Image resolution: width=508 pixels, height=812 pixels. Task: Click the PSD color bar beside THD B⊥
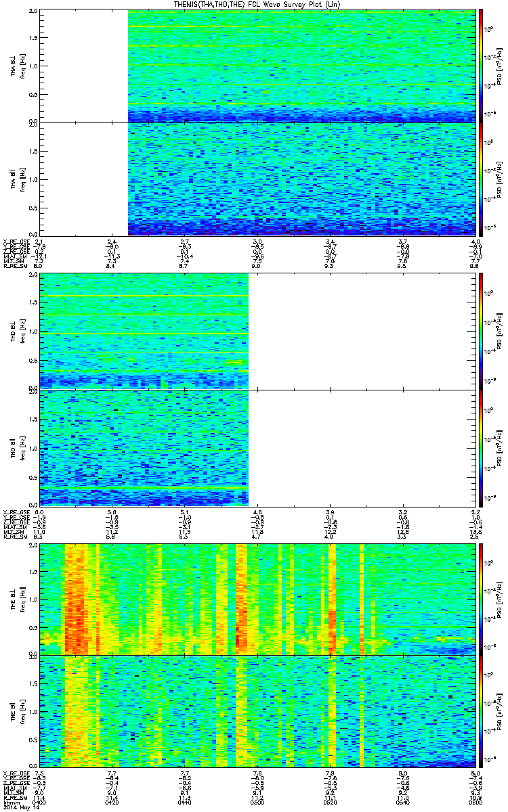coord(482,331)
